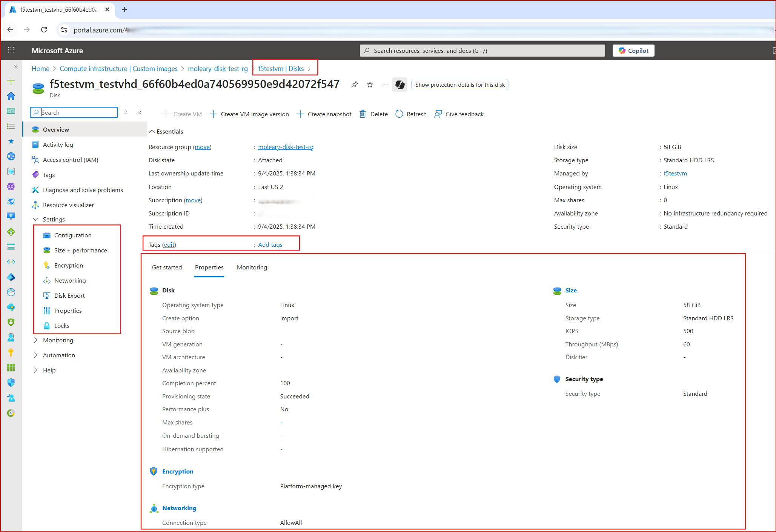Open the Azure portal apps grid menu
The width and height of the screenshot is (776, 532).
[x=11, y=50]
